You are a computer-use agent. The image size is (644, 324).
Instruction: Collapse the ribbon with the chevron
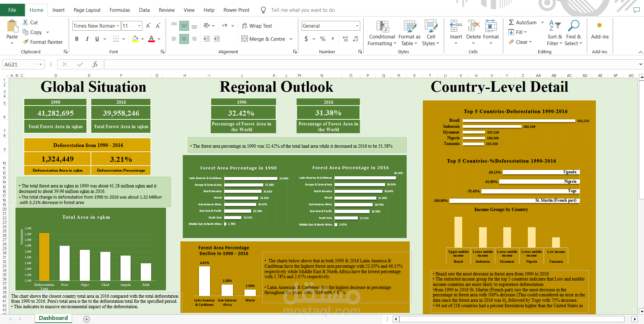pyautogui.click(x=640, y=52)
